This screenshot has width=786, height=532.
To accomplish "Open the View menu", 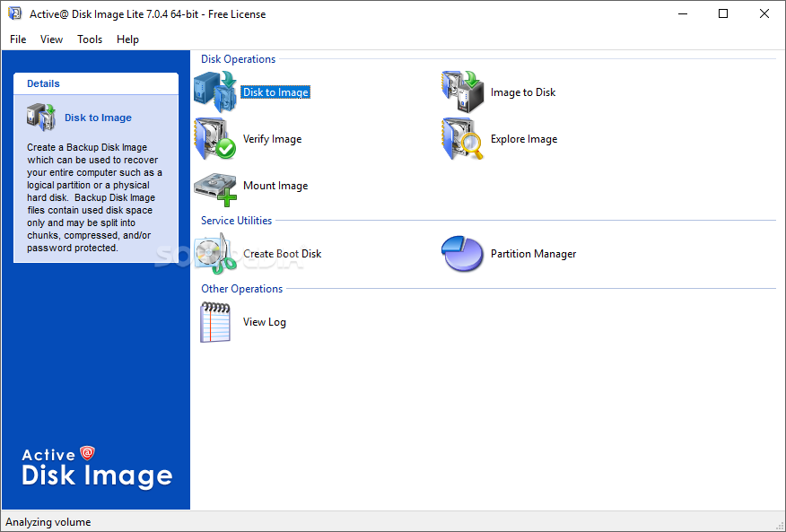I will [x=52, y=39].
